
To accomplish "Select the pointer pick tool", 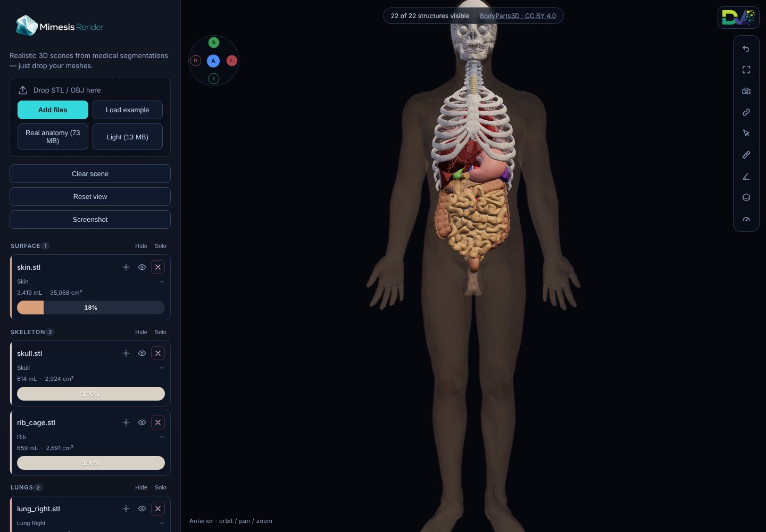I will click(746, 134).
